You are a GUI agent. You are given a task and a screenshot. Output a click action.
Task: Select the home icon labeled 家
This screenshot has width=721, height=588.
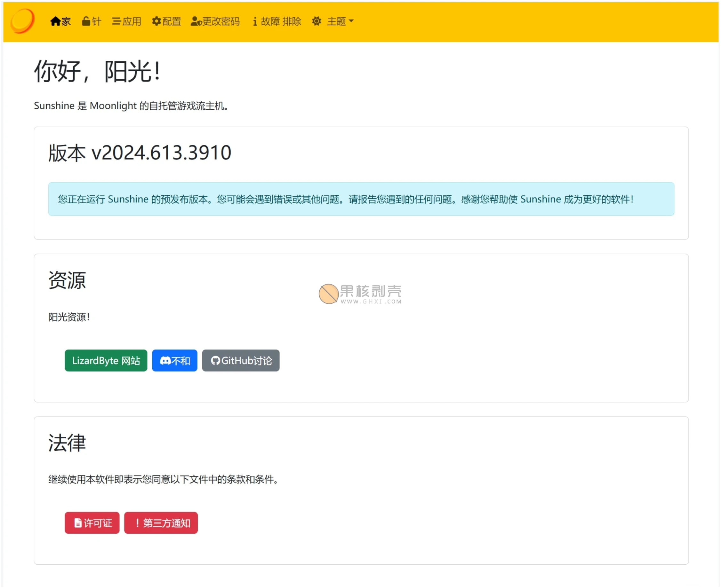[x=55, y=21]
